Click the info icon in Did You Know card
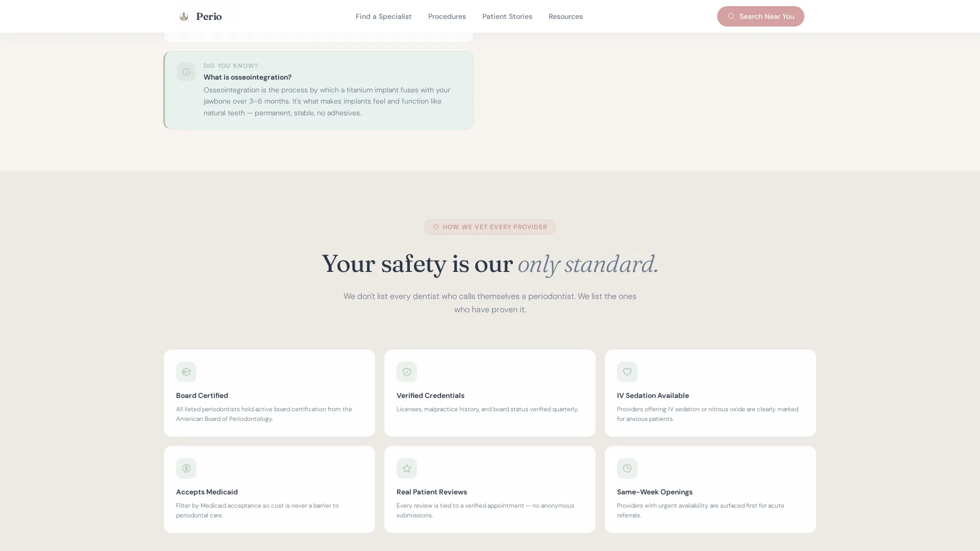Image resolution: width=980 pixels, height=551 pixels. click(186, 72)
